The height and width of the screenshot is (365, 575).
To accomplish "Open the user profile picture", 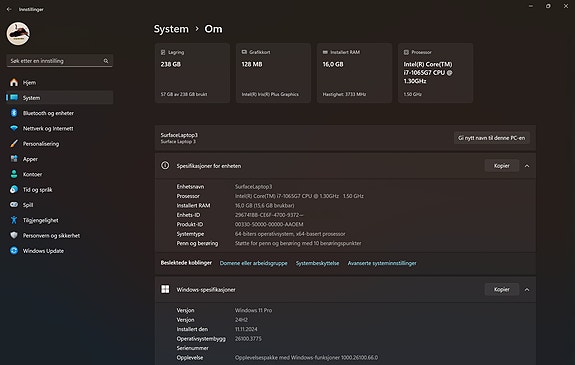I will [x=18, y=34].
